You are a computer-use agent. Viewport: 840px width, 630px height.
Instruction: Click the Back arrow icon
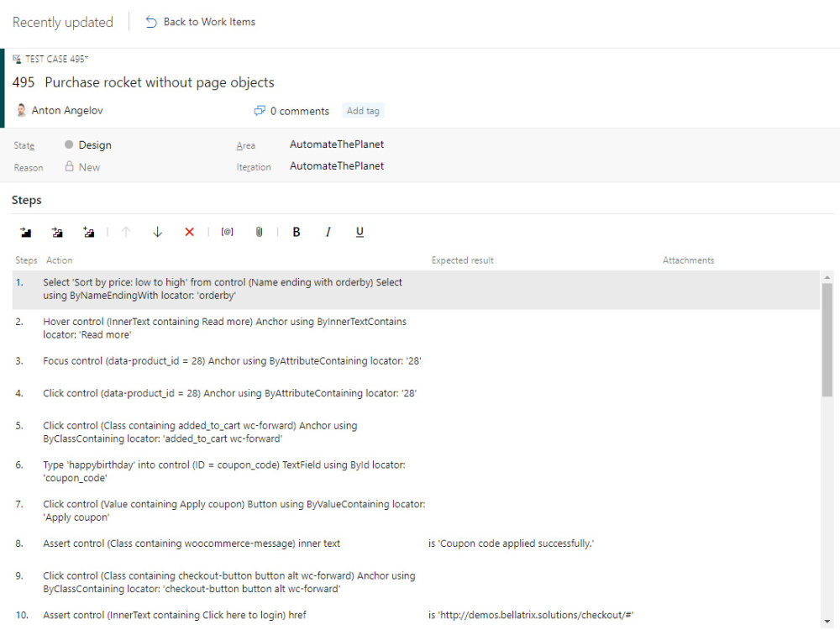[x=151, y=22]
